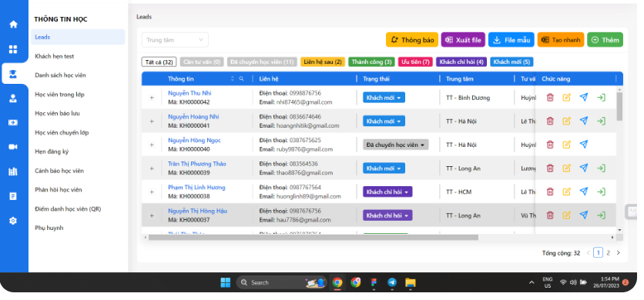Filter by Khách chỉ hỏi (4)
The width and height of the screenshot is (644, 300).
tap(461, 62)
